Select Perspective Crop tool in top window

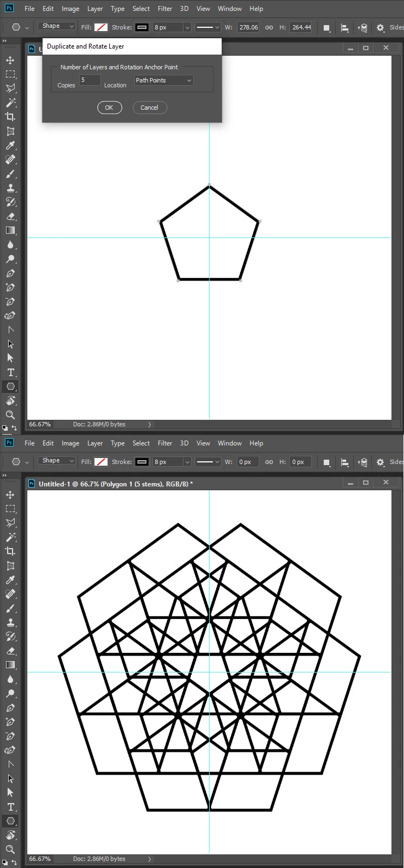click(10, 131)
